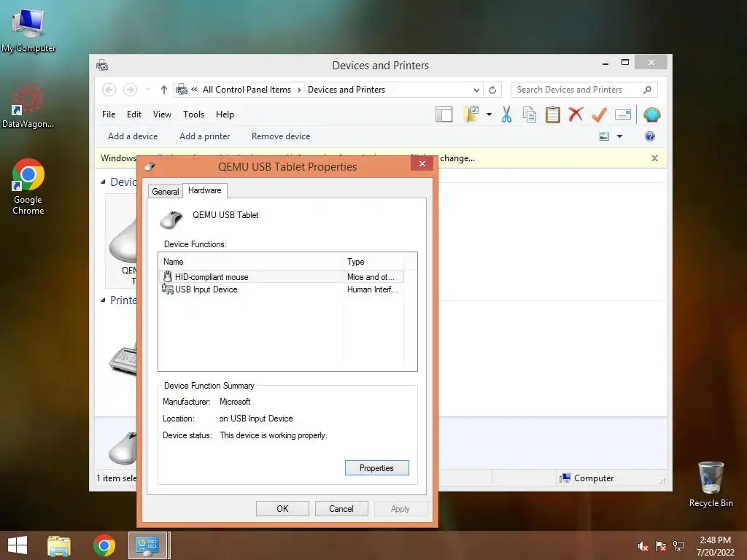The image size is (747, 560).
Task: Click the search magnifier icon
Action: [x=648, y=90]
